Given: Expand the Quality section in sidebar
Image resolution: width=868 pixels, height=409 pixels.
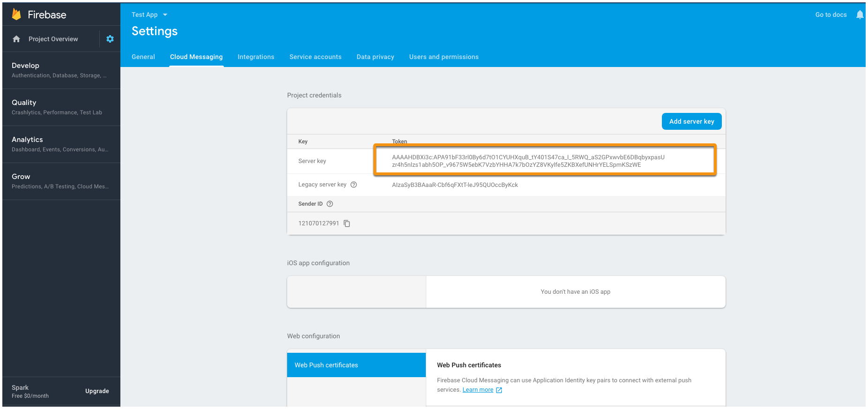Looking at the screenshot, I should tap(61, 107).
